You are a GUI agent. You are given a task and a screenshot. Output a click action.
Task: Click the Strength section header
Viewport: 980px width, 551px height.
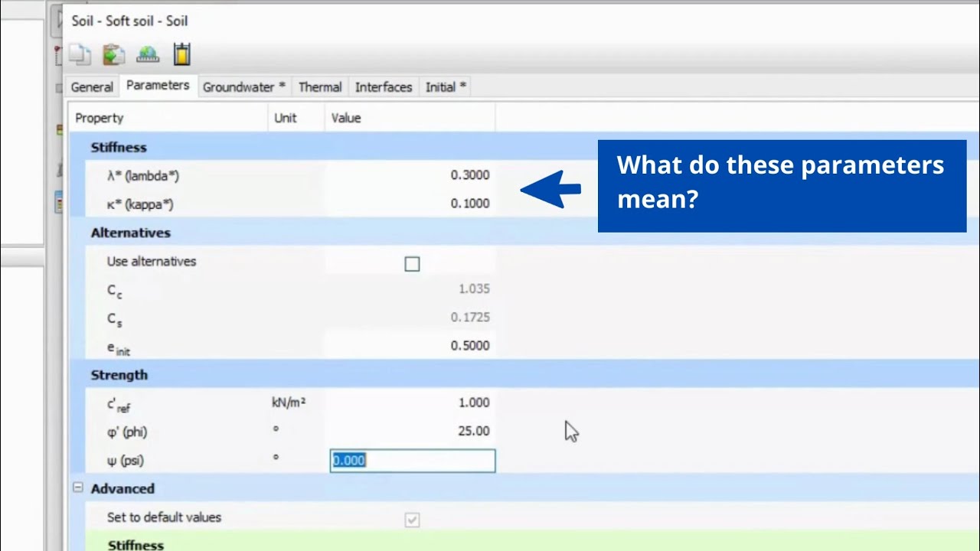coord(119,375)
